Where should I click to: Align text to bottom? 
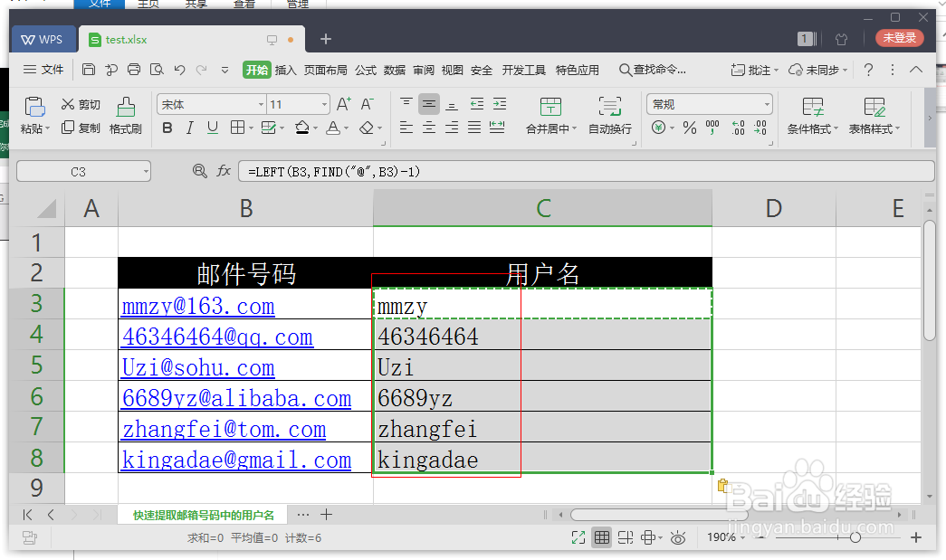(x=452, y=104)
